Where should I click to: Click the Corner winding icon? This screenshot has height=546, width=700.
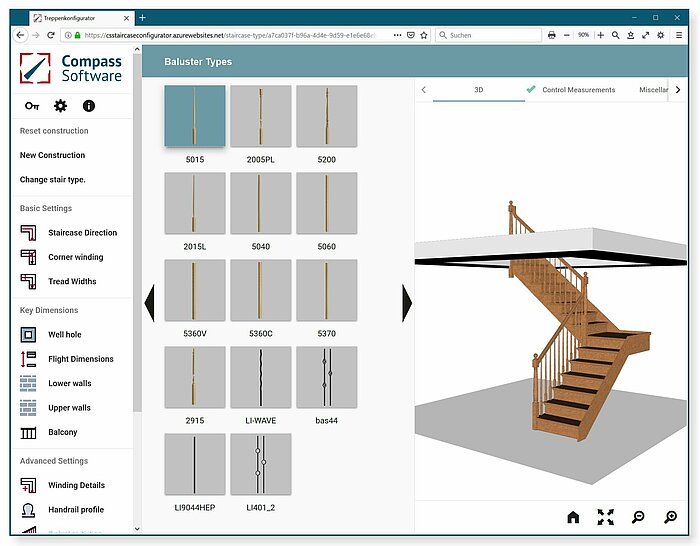(28, 257)
